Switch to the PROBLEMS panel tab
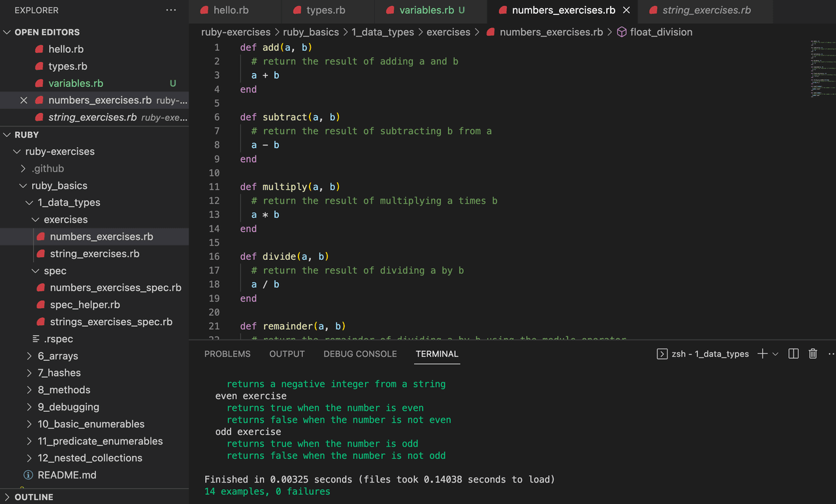The height and width of the screenshot is (504, 836). point(227,354)
